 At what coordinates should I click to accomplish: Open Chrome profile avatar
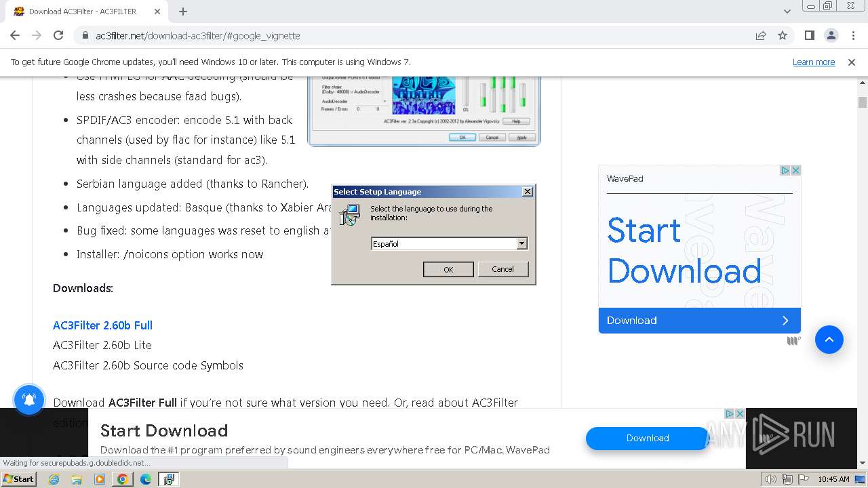tap(831, 36)
